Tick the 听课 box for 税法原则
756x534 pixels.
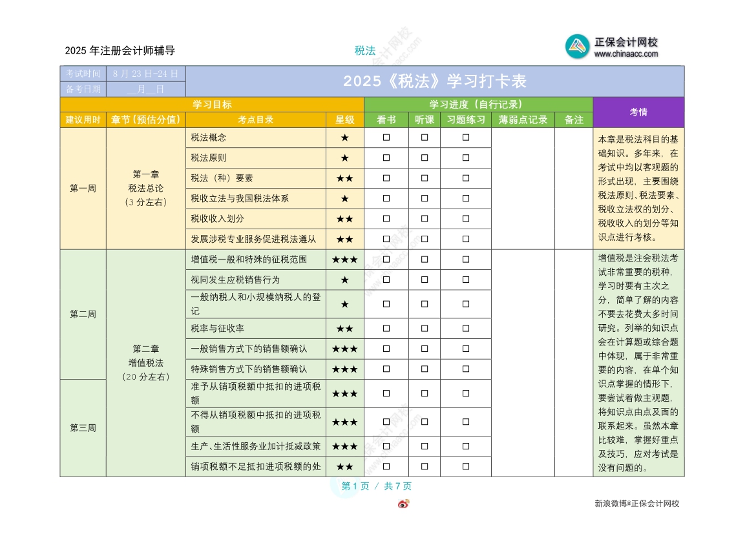425,158
